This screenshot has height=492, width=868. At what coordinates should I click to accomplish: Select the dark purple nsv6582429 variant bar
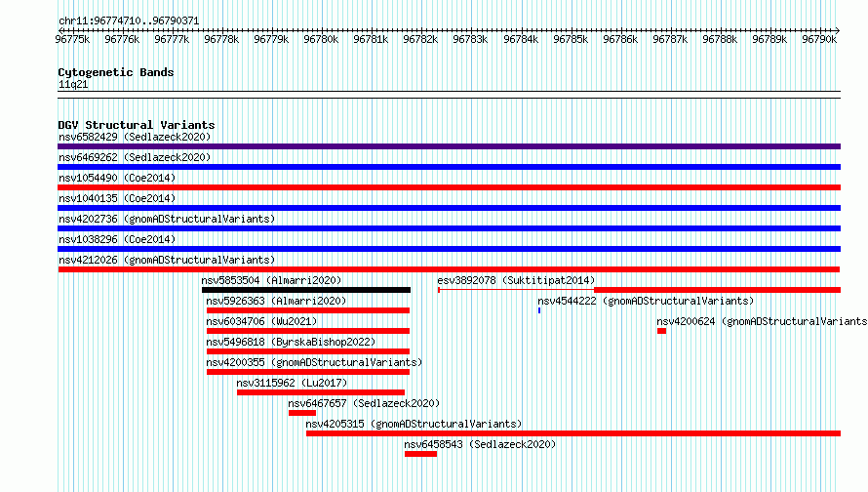pos(449,146)
